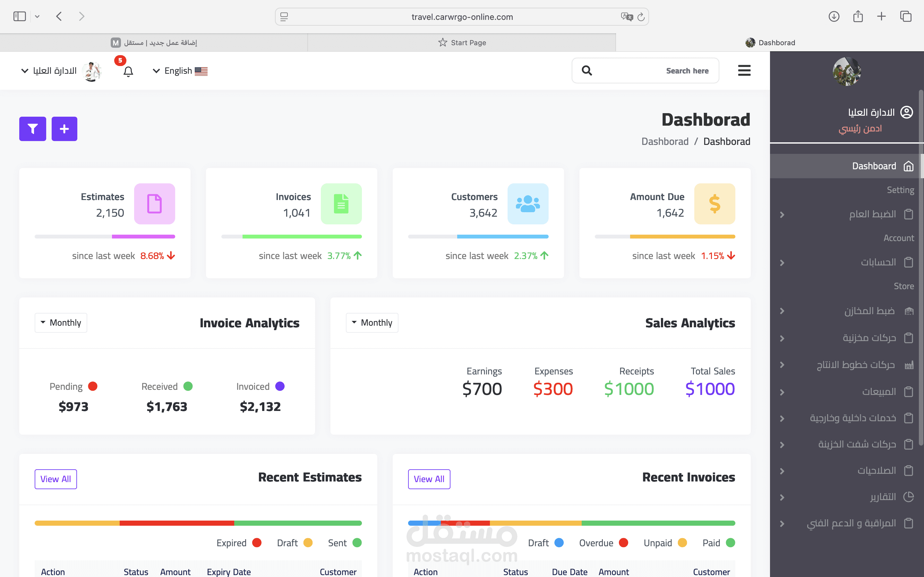Image resolution: width=924 pixels, height=577 pixels.
Task: Click the Amount Due dollar icon
Action: [x=715, y=204]
